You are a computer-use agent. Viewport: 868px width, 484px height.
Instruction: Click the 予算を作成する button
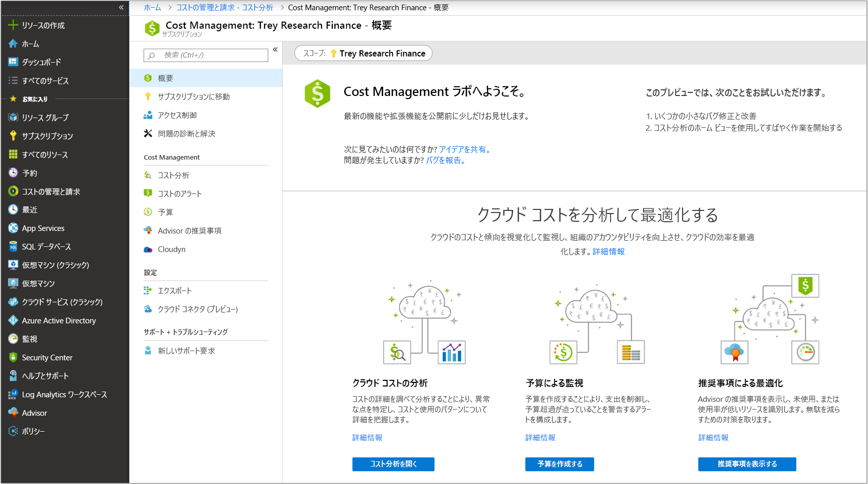(560, 464)
